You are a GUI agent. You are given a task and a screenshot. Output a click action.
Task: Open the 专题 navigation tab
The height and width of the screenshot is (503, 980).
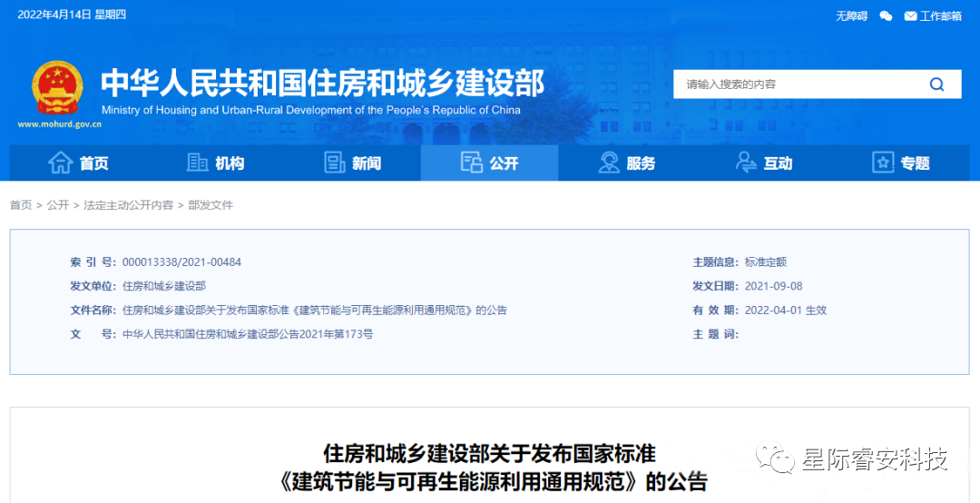pyautogui.click(x=901, y=163)
